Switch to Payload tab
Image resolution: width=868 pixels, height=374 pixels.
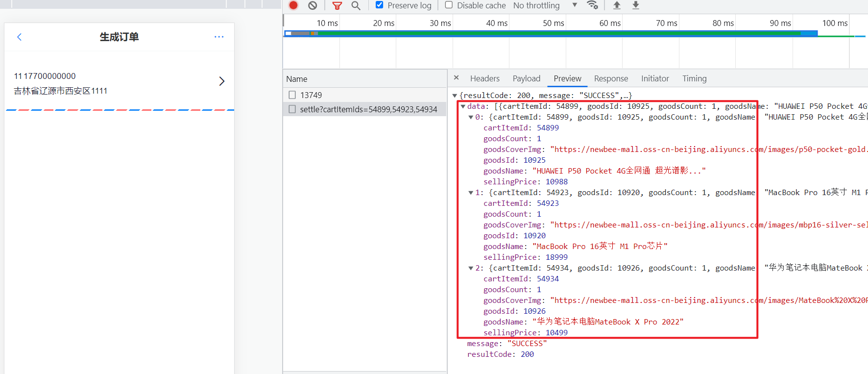click(527, 78)
